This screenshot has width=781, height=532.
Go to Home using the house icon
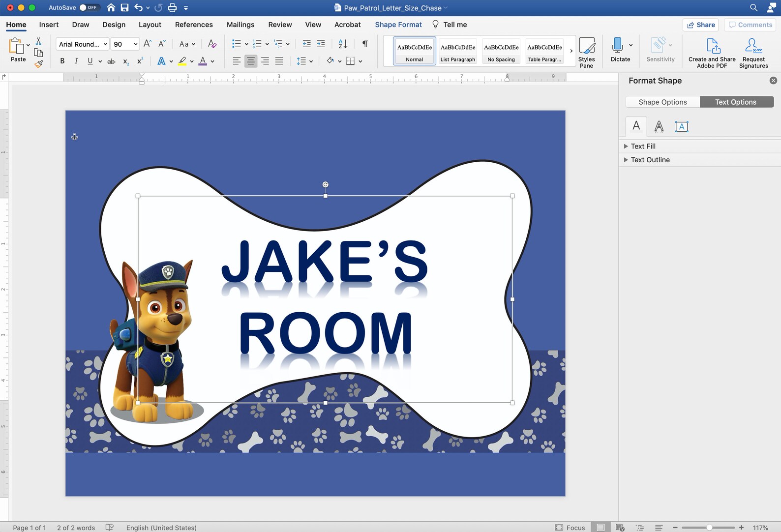[x=111, y=7]
